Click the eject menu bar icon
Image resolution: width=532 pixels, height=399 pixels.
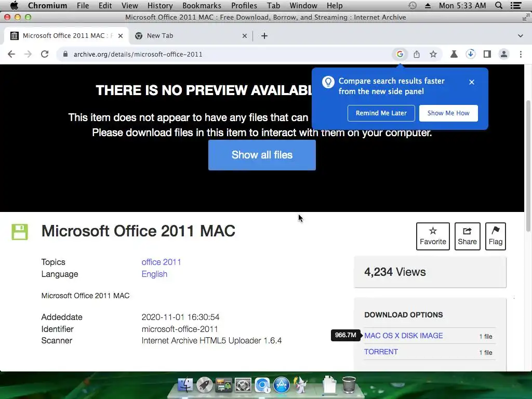click(x=428, y=5)
